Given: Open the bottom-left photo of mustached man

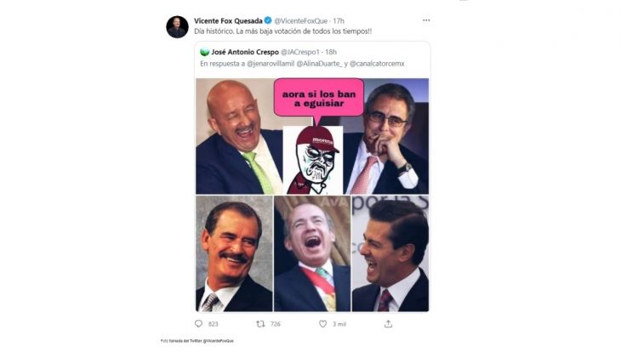Looking at the screenshot, I should [x=234, y=253].
